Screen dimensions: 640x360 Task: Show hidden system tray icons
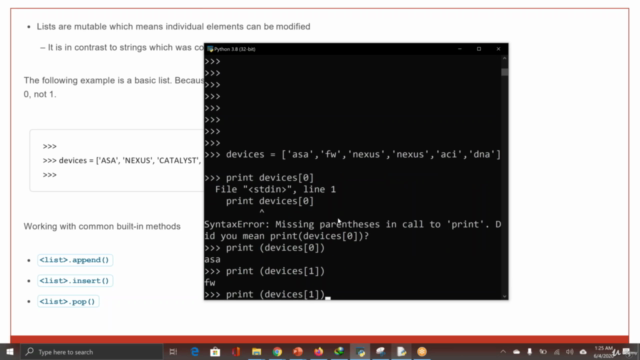pos(503,351)
